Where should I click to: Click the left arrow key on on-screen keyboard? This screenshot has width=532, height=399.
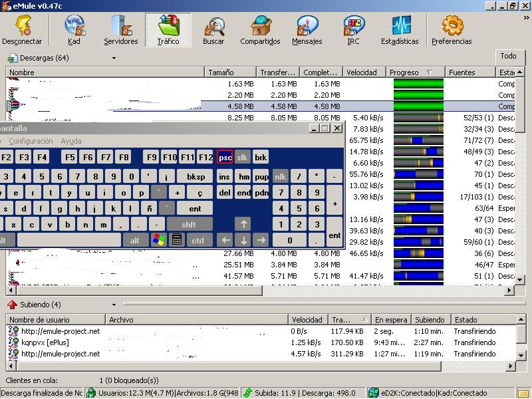coord(225,240)
